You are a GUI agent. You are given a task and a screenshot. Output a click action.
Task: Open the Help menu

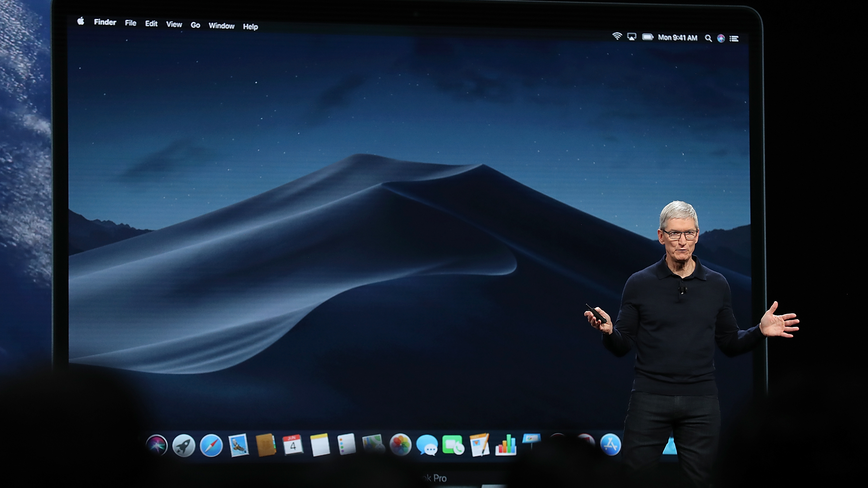click(250, 27)
